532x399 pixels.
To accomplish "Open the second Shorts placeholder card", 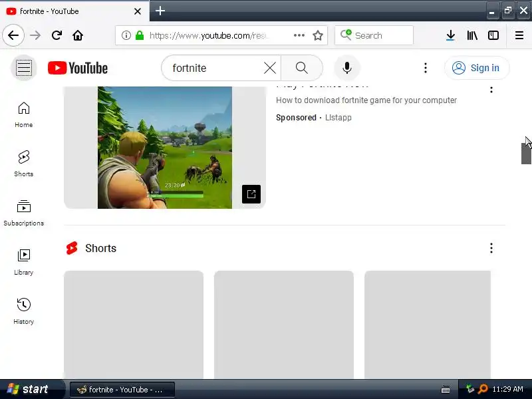I will coord(284,325).
